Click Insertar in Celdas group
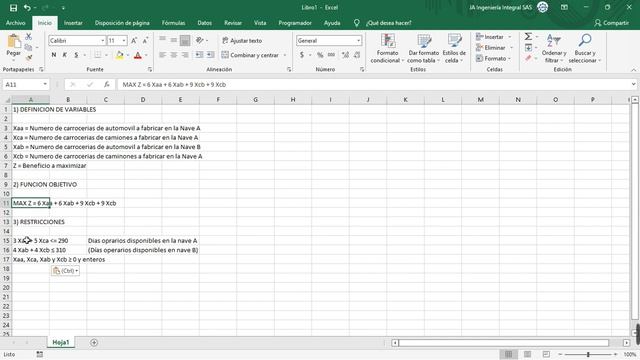This screenshot has width=640, height=360. [x=493, y=37]
